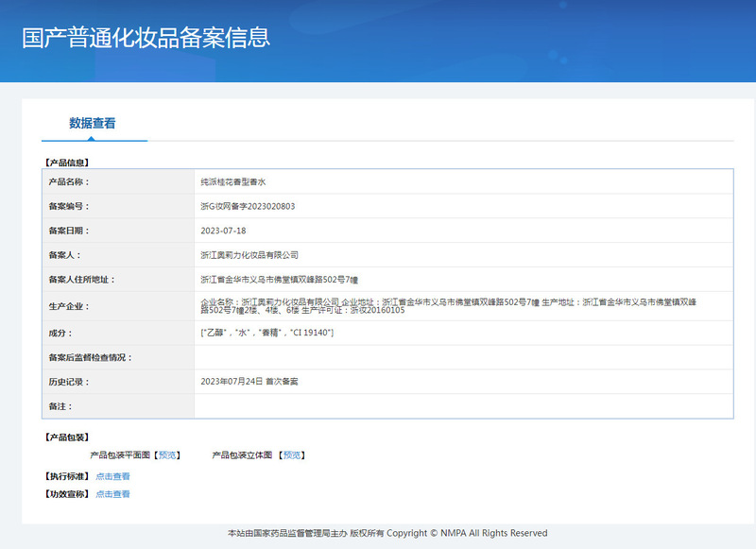Switch to the 数据查看 tab
The width and height of the screenshot is (756, 549).
(x=93, y=124)
